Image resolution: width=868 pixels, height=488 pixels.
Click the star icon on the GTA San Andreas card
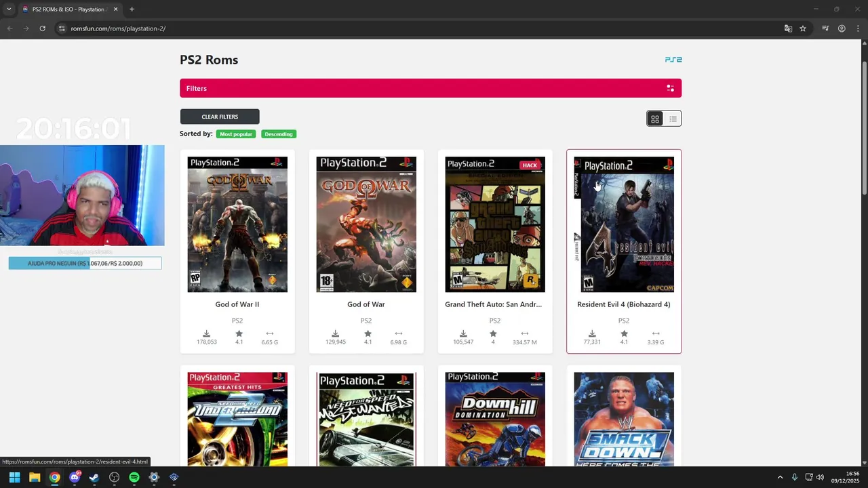tap(493, 333)
